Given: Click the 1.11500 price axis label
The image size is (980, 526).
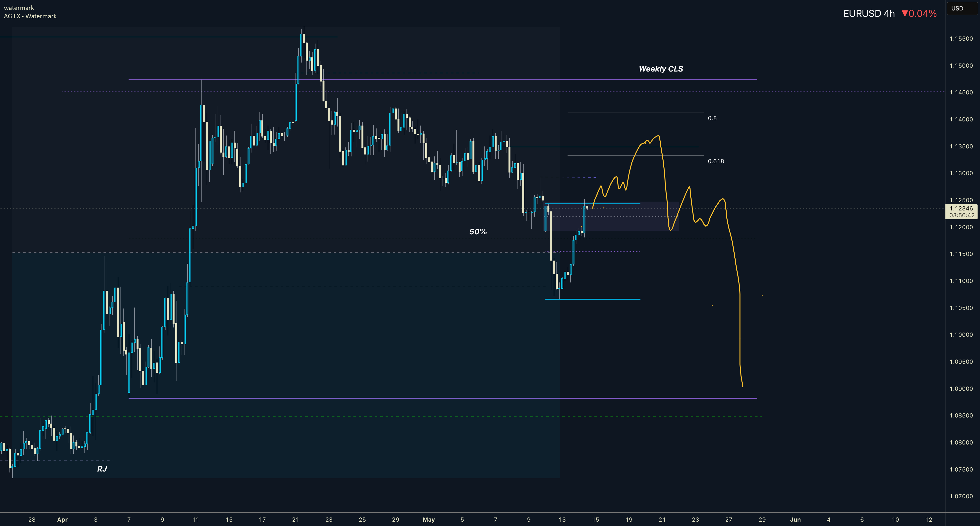Looking at the screenshot, I should 961,254.
